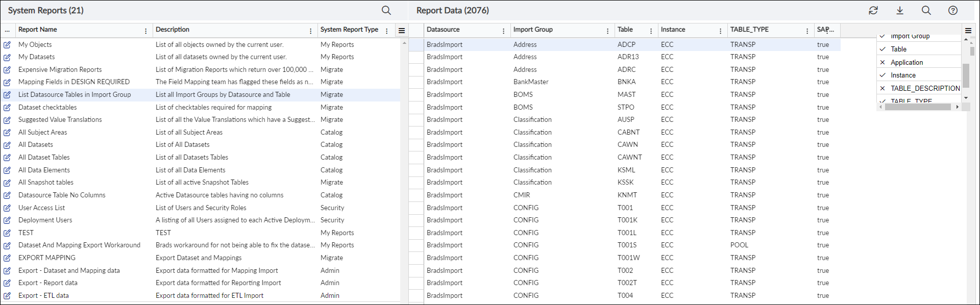Edit Mapping Fields in DESIGN REQUIRED report
The height and width of the screenshot is (305, 980).
[x=7, y=82]
